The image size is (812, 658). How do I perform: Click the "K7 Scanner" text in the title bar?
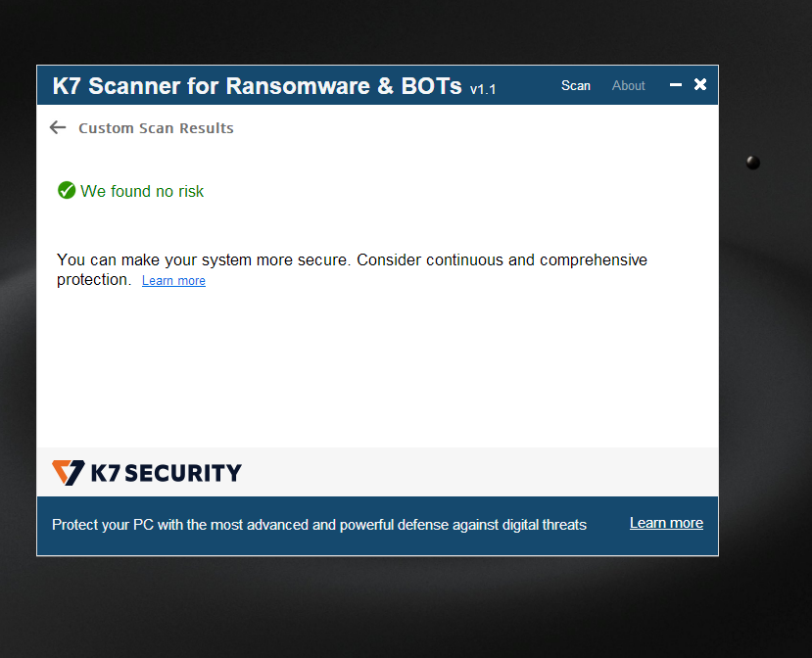114,86
